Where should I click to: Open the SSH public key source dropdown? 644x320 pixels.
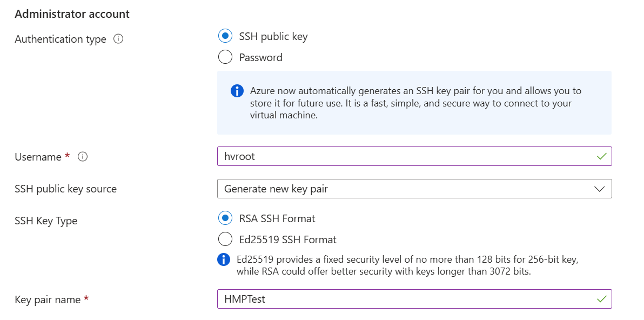[x=414, y=189]
